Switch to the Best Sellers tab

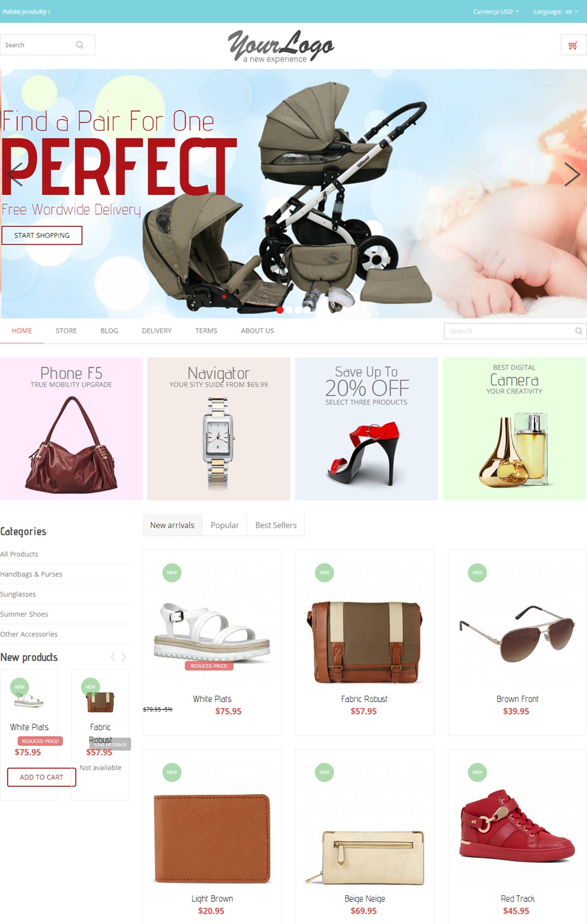[276, 525]
